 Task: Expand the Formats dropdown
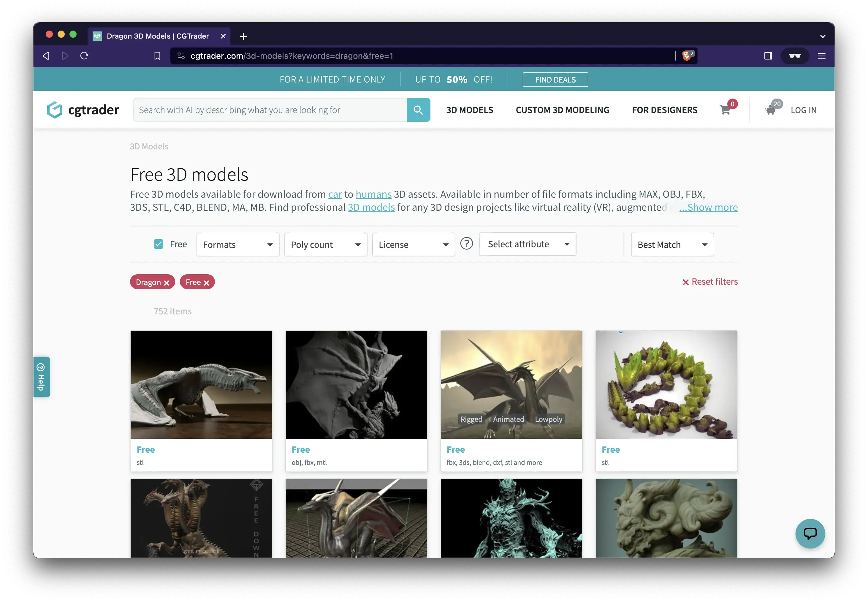tap(238, 244)
